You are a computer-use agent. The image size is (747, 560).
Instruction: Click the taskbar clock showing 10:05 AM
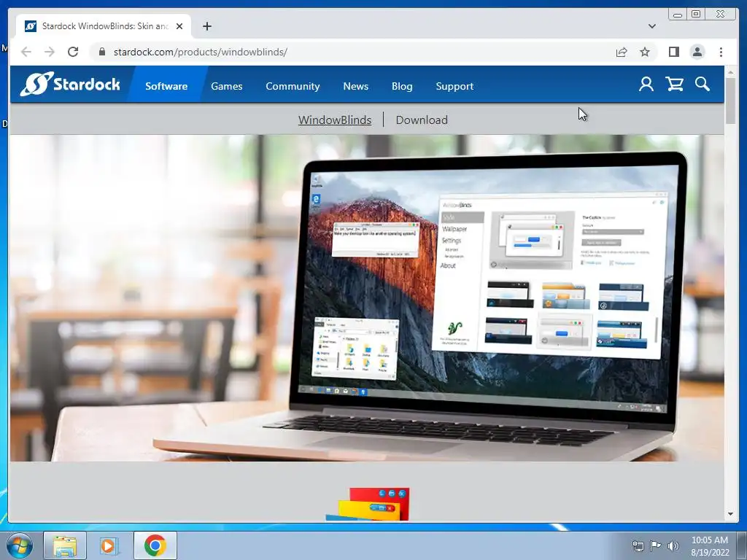click(x=710, y=546)
